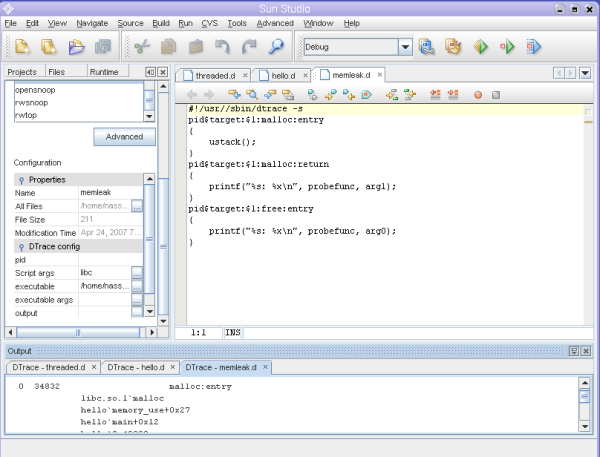Open the Debug configuration dropdown
Viewport: 600px width, 457px height.
(x=405, y=47)
